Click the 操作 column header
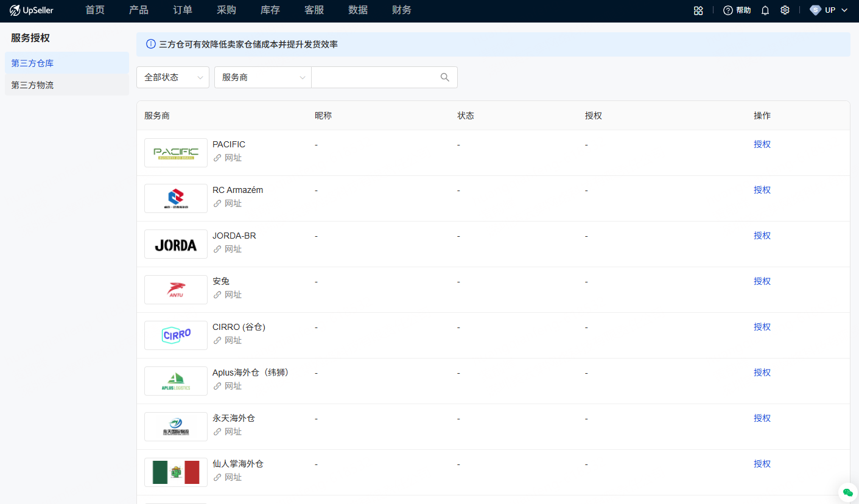 (762, 116)
